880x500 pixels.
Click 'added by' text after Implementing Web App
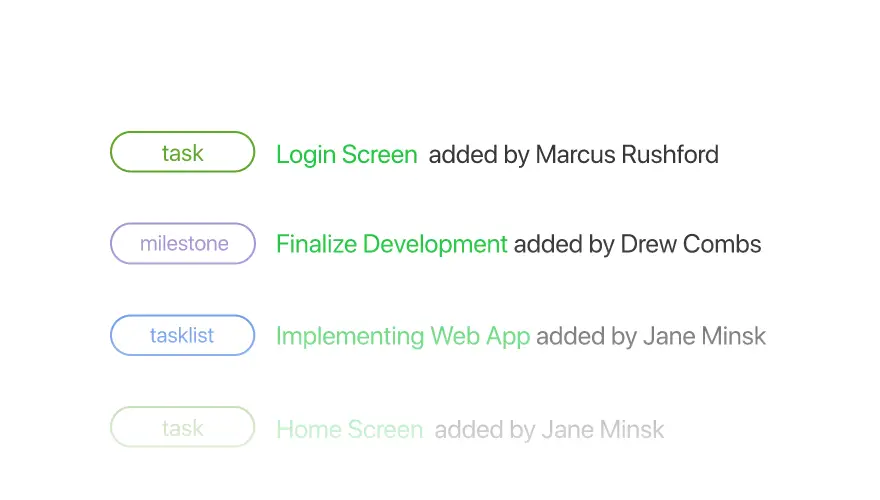point(586,337)
